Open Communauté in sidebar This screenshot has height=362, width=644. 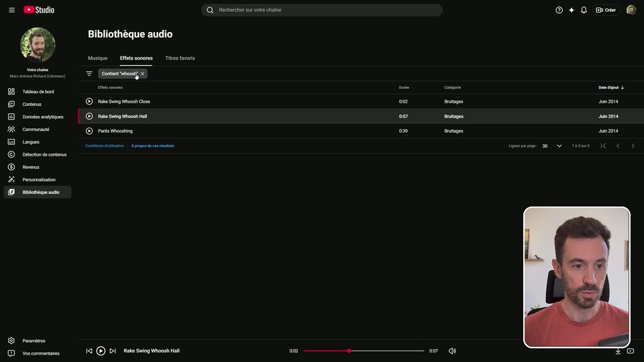38,129
